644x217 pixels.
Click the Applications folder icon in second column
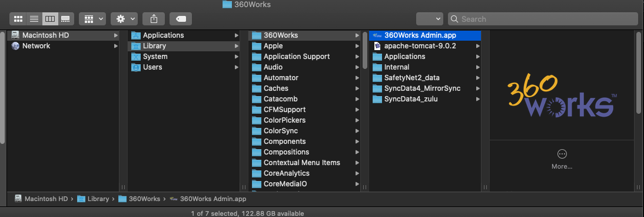point(136,35)
